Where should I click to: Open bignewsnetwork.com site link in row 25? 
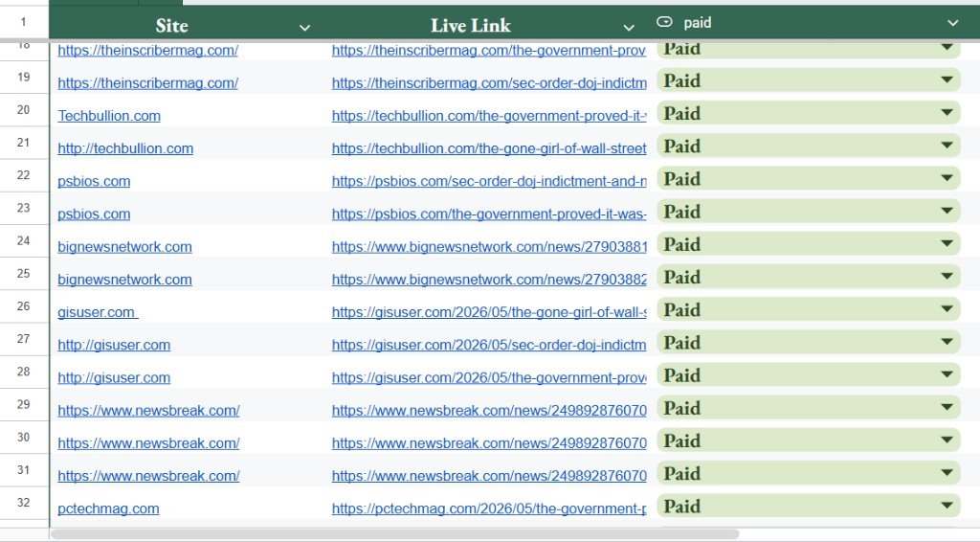click(125, 280)
